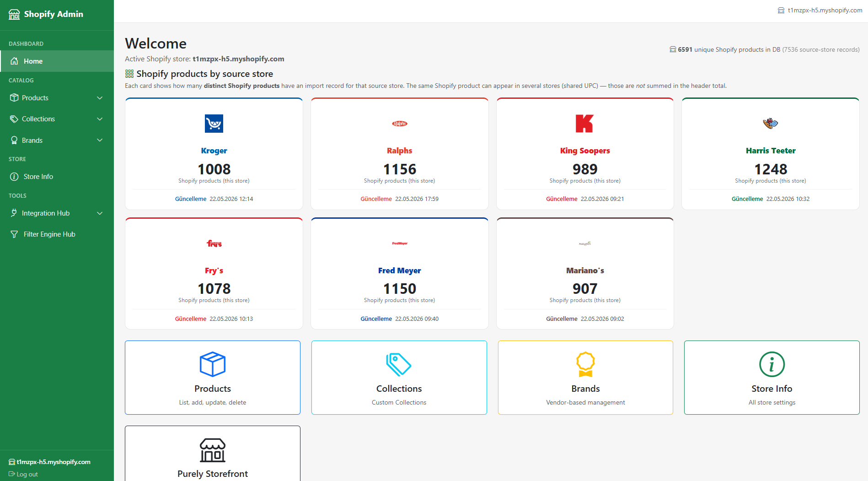Click the blue Products cube icon
The image size is (868, 481).
click(x=213, y=364)
